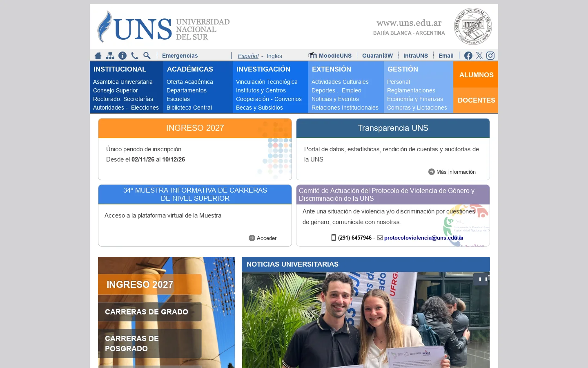
Task: Open Compras y Licitaciones link
Action: click(x=417, y=108)
